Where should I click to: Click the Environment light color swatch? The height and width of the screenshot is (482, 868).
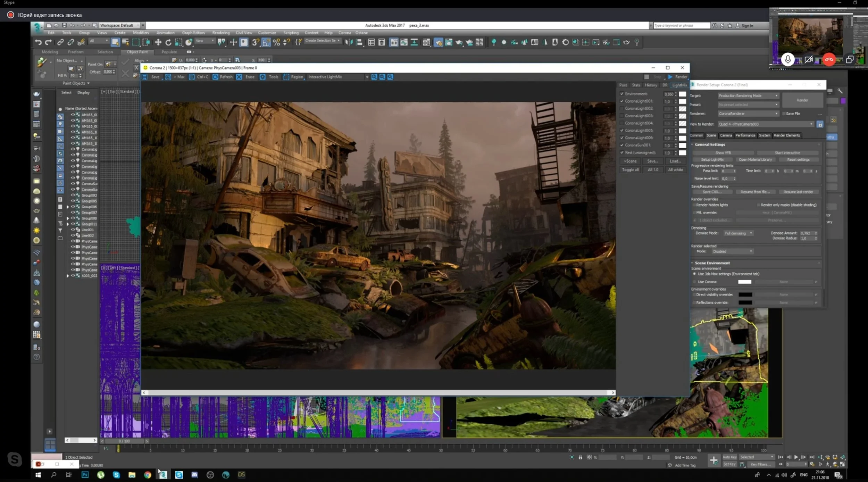pyautogui.click(x=682, y=94)
